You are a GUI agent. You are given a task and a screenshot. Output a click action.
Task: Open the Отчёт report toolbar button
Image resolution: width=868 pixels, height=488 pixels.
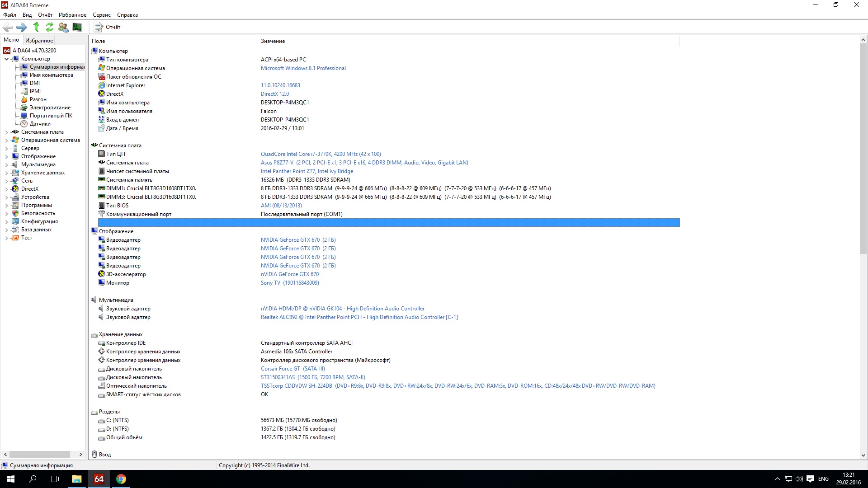(x=107, y=27)
